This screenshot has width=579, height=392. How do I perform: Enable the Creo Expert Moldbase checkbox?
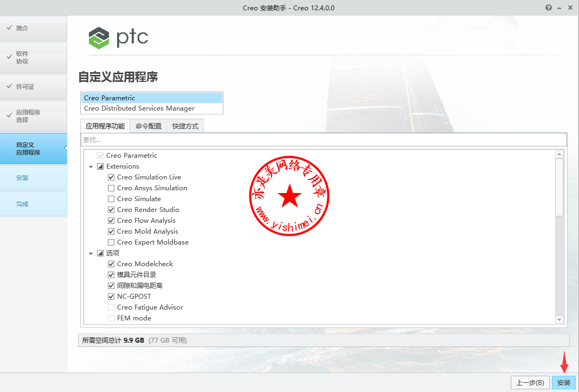point(111,242)
